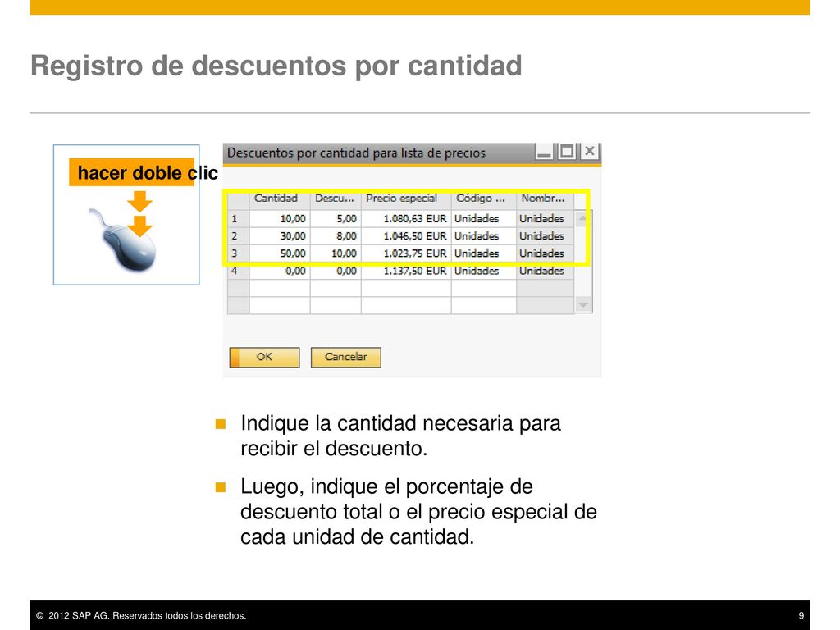Screen dimensions: 840x630
Task: Click the Cancelar button
Action: coord(346,358)
